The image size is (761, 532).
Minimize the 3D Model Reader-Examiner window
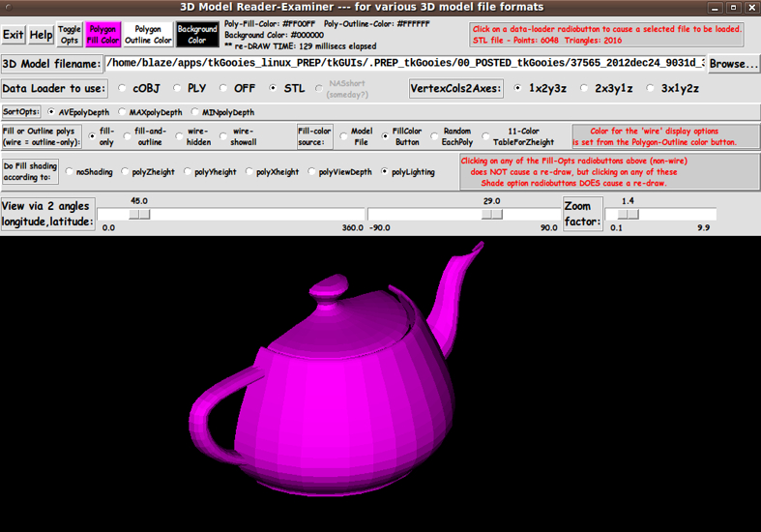[715, 8]
